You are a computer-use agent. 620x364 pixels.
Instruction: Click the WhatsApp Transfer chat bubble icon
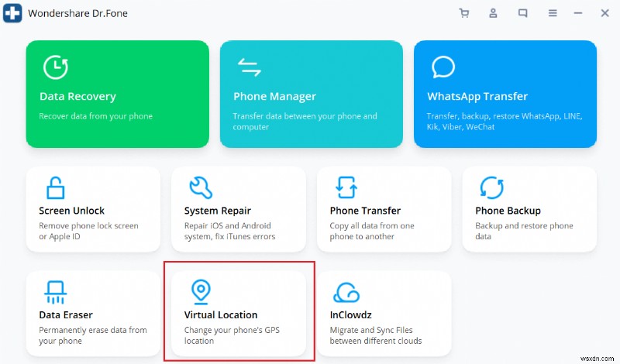(x=443, y=67)
